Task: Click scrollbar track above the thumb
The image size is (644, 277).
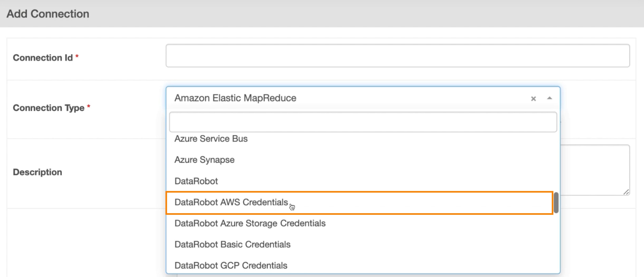Action: 556,163
